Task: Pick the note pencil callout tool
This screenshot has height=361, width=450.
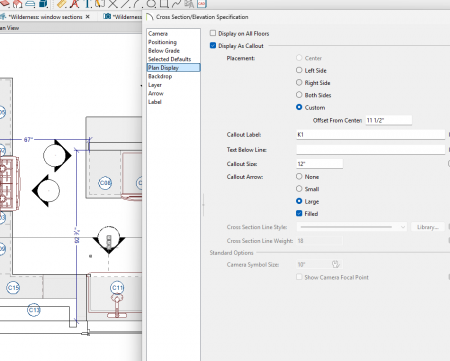Action: point(101,3)
